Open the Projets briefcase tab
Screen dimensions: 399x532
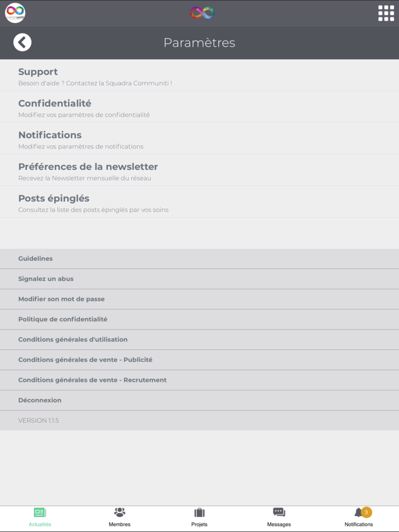pyautogui.click(x=199, y=517)
